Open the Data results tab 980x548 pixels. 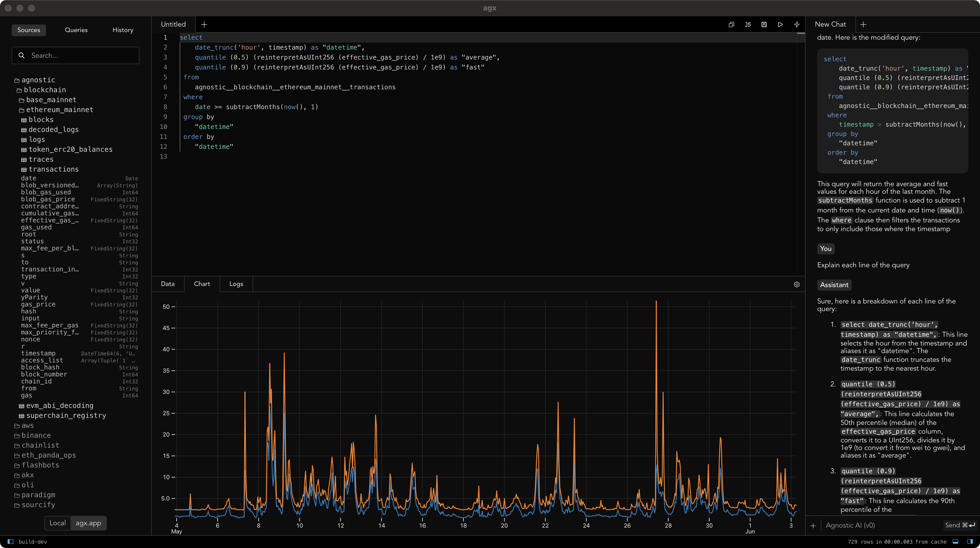point(167,284)
